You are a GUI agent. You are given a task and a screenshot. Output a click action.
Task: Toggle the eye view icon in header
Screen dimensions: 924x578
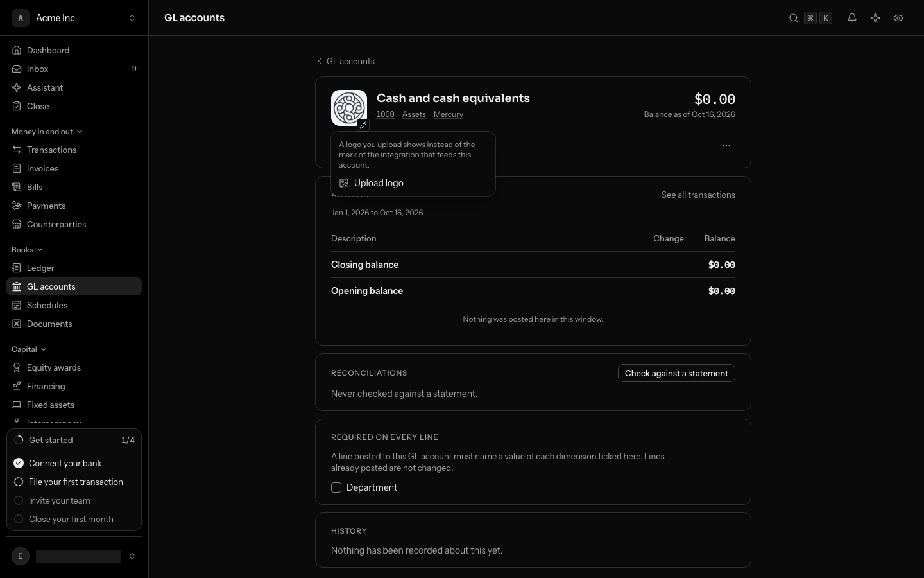click(898, 18)
